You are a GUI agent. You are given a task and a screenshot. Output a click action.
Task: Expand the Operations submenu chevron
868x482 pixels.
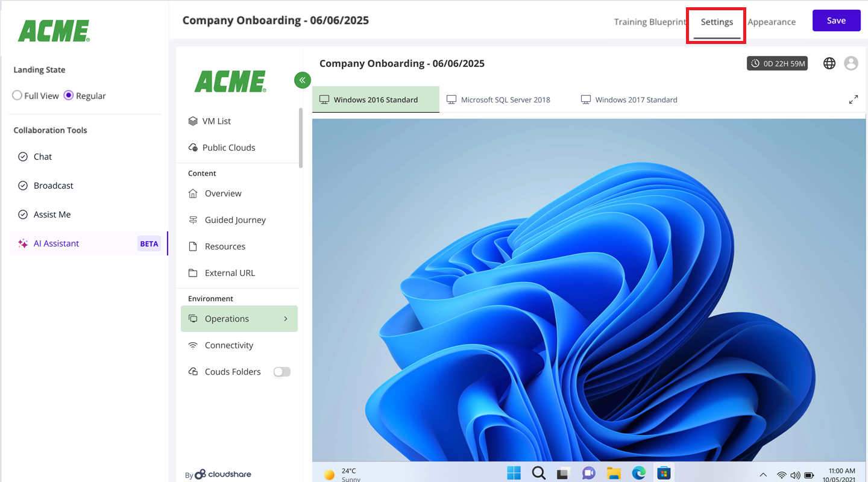(286, 319)
